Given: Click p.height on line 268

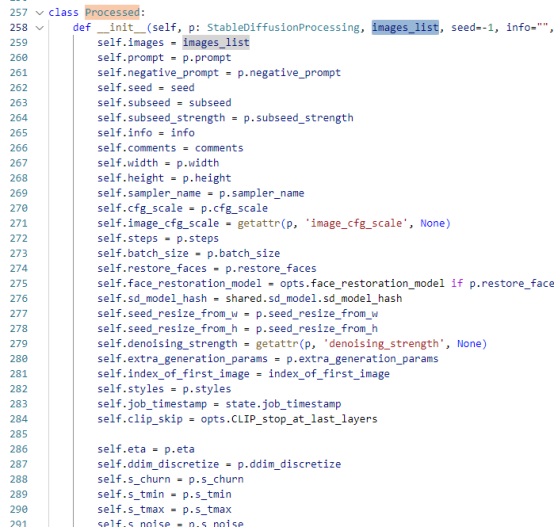Looking at the screenshot, I should tap(207, 178).
